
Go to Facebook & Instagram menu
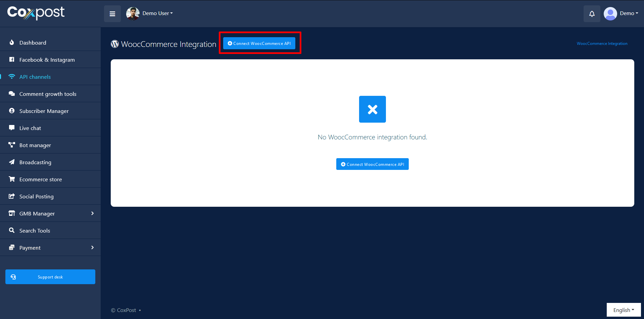[x=47, y=60]
